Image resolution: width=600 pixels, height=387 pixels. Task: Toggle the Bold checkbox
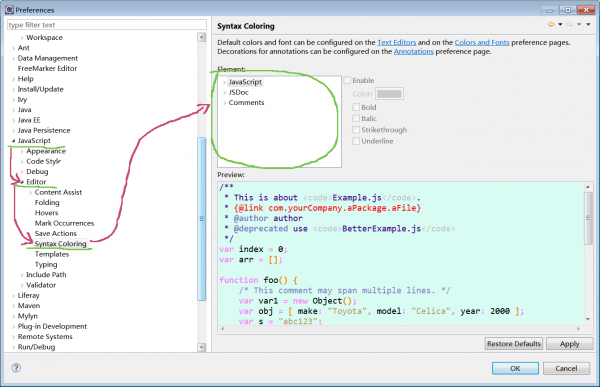click(x=356, y=107)
